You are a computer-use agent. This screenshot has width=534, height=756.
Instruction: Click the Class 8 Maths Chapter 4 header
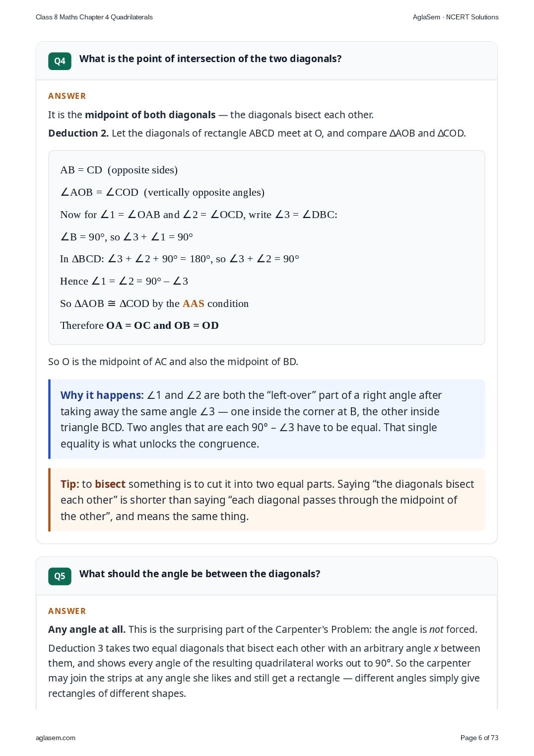coord(94,17)
